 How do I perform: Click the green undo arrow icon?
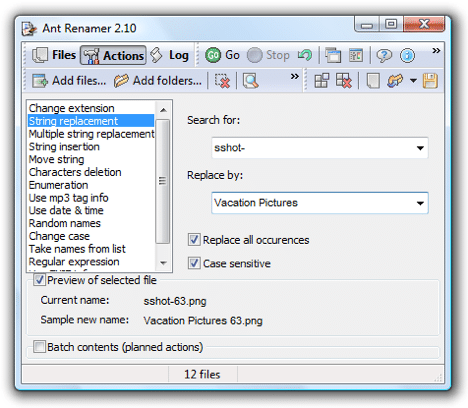click(x=305, y=55)
